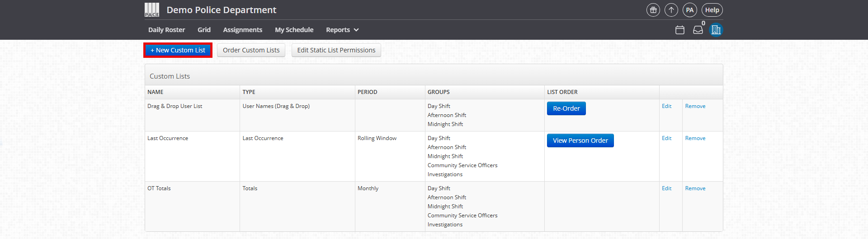
Task: Click the New Custom List button
Action: click(x=178, y=50)
